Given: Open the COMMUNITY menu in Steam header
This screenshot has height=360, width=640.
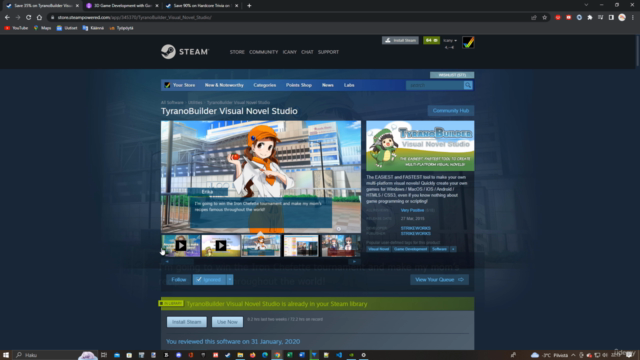Looking at the screenshot, I should click(x=263, y=52).
